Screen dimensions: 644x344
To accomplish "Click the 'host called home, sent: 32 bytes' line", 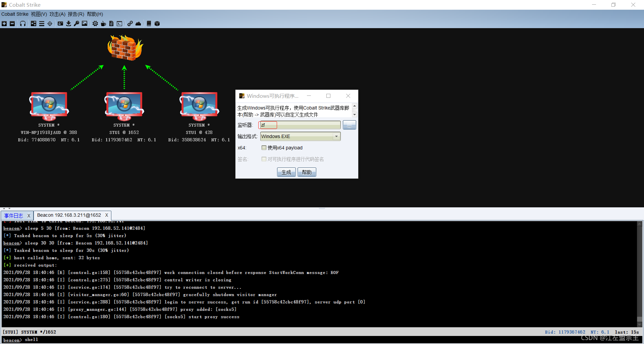I will click(x=52, y=258).
